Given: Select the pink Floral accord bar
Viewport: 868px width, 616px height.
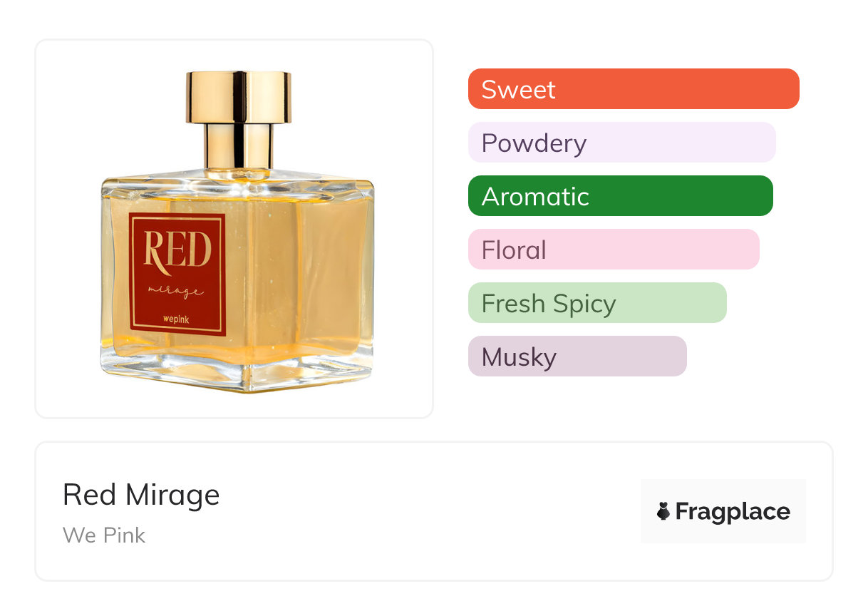Looking at the screenshot, I should pos(614,250).
